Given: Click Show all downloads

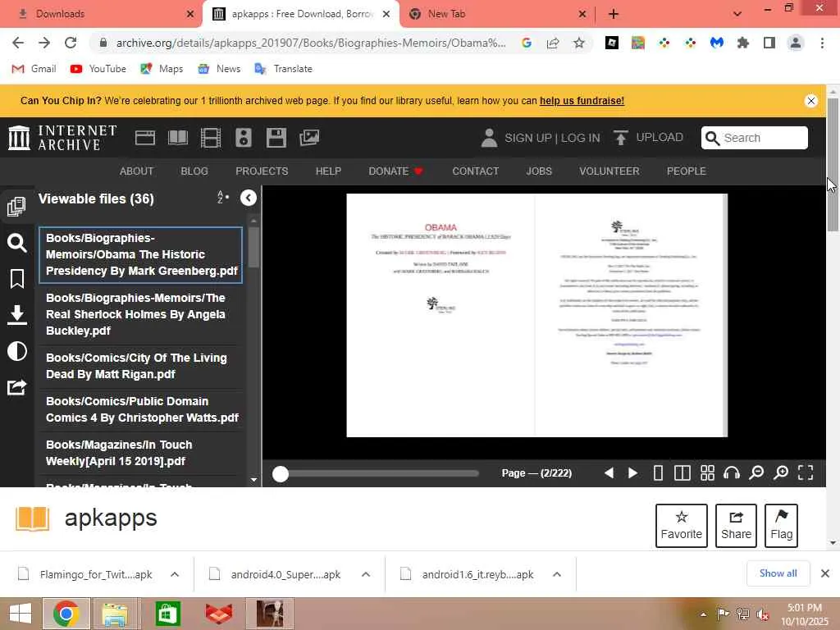Looking at the screenshot, I should 778,573.
